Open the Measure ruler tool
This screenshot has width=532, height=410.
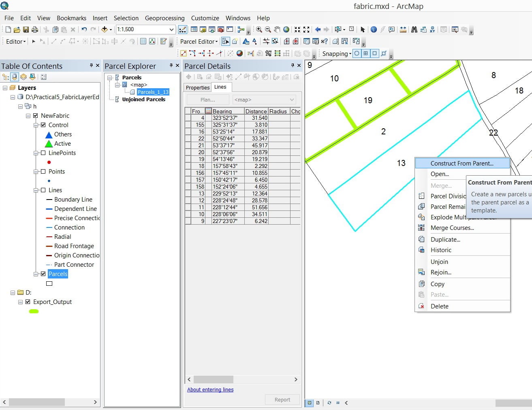pyautogui.click(x=403, y=30)
